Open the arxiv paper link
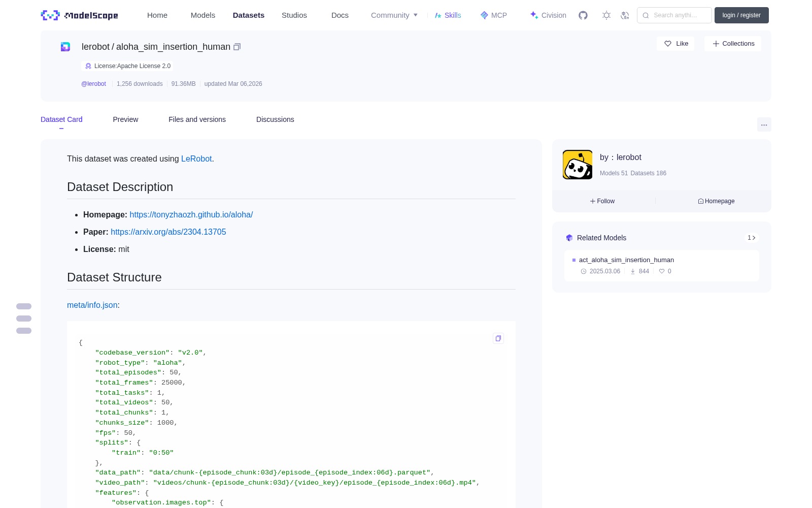The width and height of the screenshot is (812, 508). point(168,232)
